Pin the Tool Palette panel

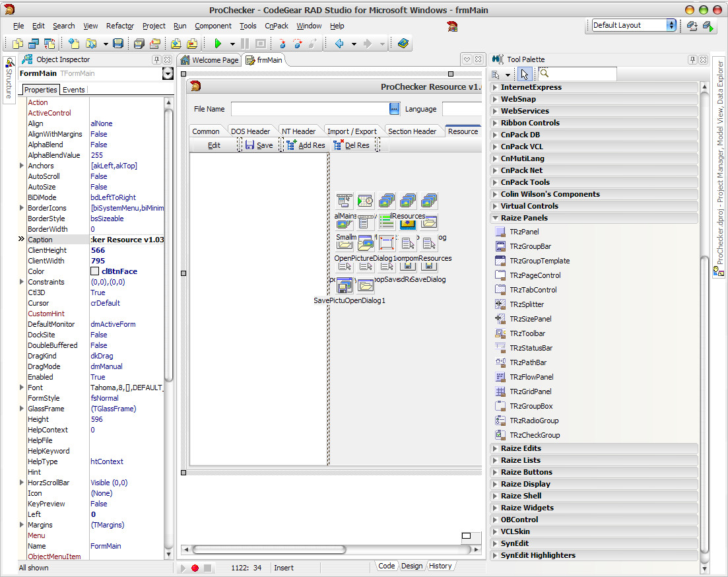click(692, 59)
